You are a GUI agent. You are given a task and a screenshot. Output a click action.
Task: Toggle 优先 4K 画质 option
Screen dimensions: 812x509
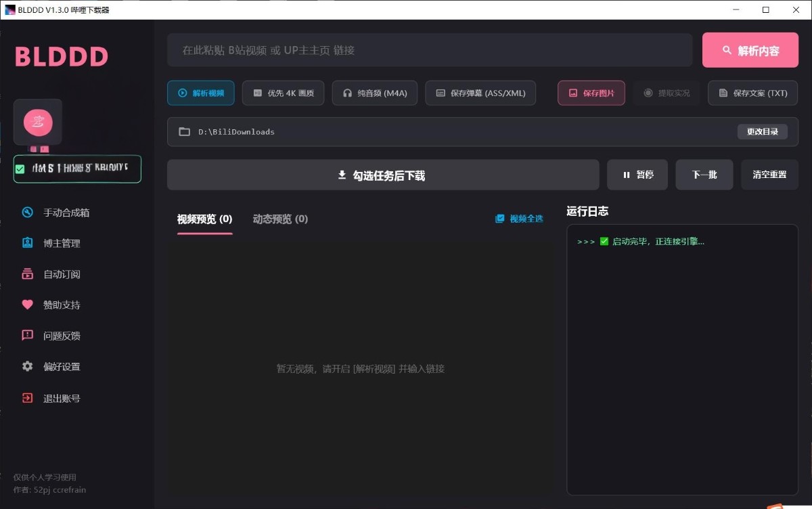pyautogui.click(x=284, y=93)
